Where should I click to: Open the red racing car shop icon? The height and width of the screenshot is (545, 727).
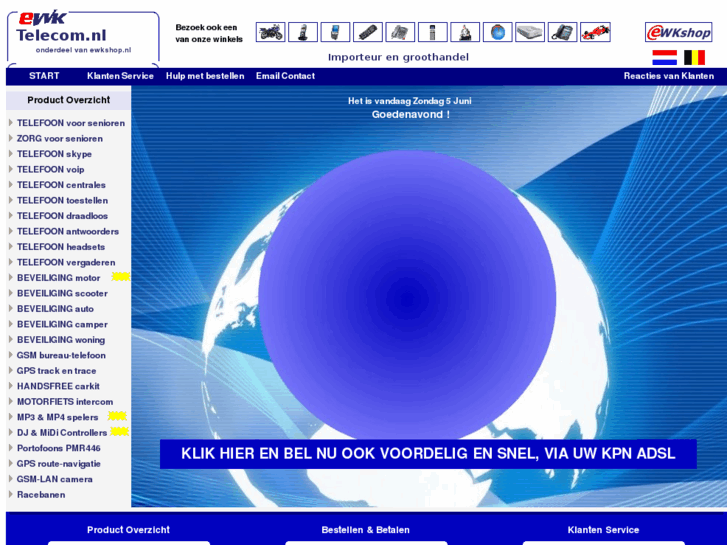(x=595, y=32)
